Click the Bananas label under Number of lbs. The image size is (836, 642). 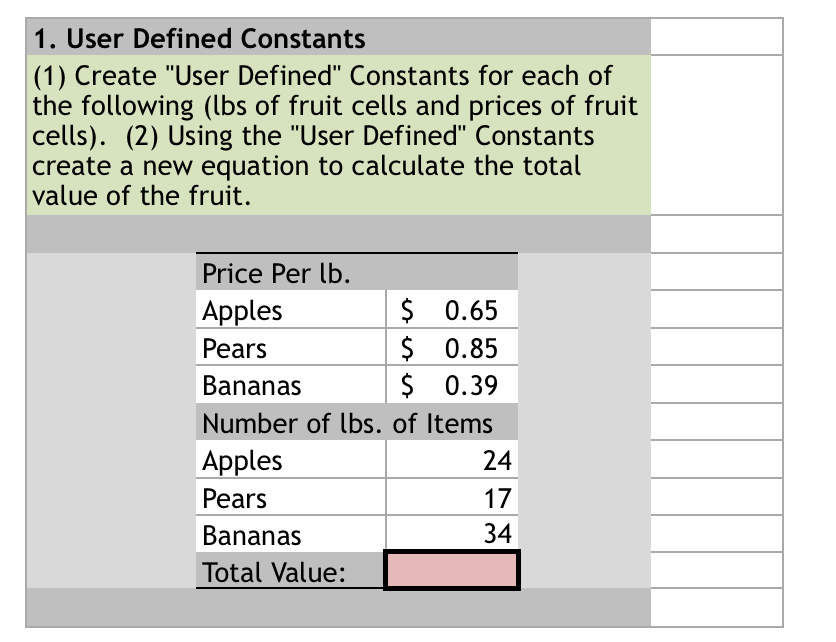click(x=291, y=534)
